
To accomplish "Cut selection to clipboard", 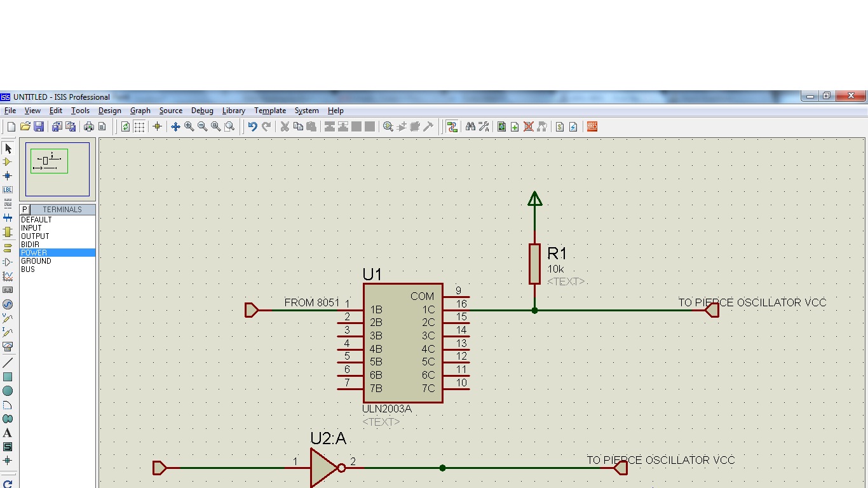I will (285, 127).
